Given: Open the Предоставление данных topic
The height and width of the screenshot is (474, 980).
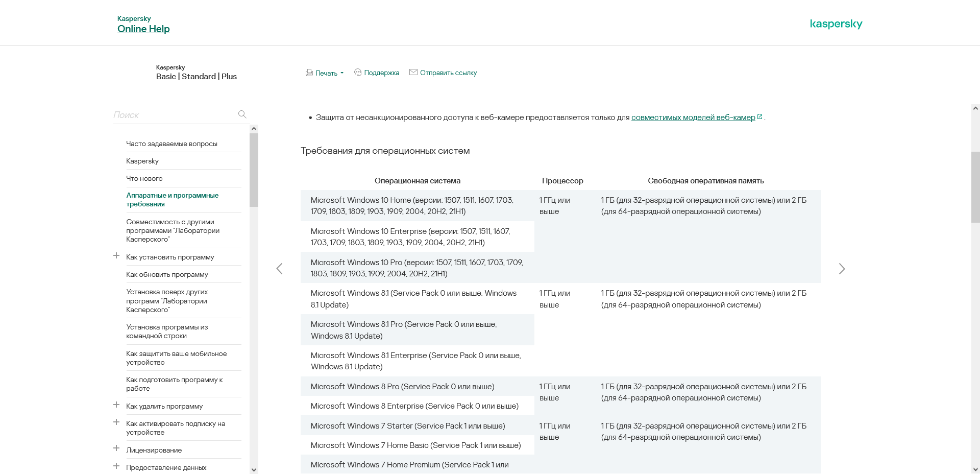Looking at the screenshot, I should pyautogui.click(x=166, y=468).
